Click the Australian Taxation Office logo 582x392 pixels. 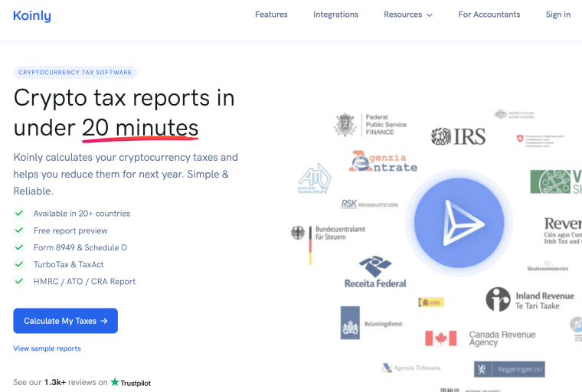pyautogui.click(x=315, y=178)
